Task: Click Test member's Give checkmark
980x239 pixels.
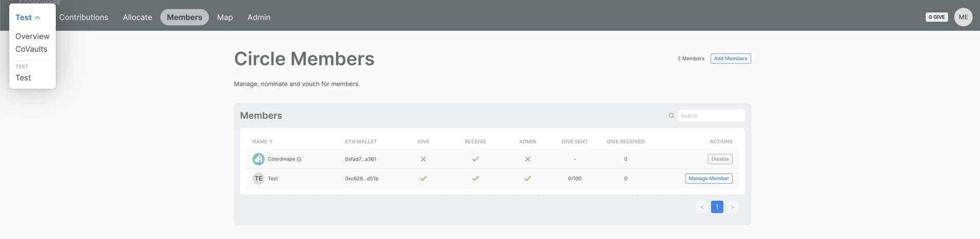Action: click(x=423, y=179)
